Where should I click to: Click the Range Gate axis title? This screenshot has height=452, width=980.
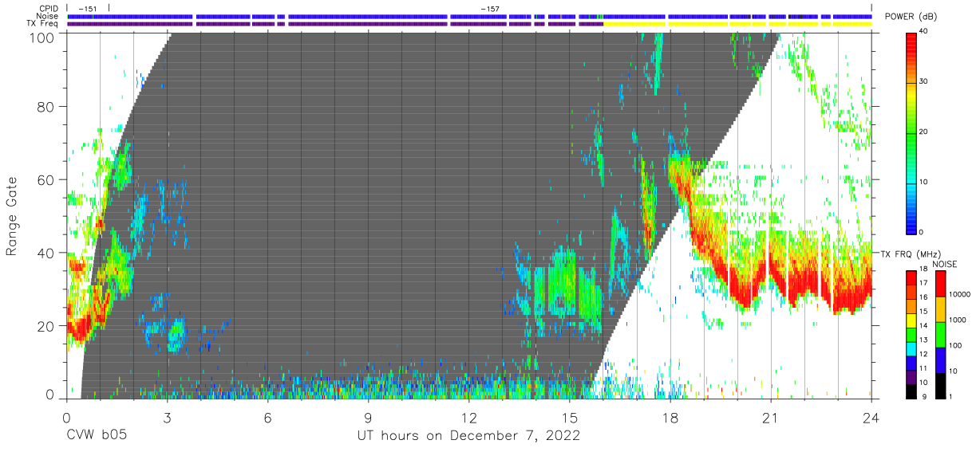tap(12, 216)
